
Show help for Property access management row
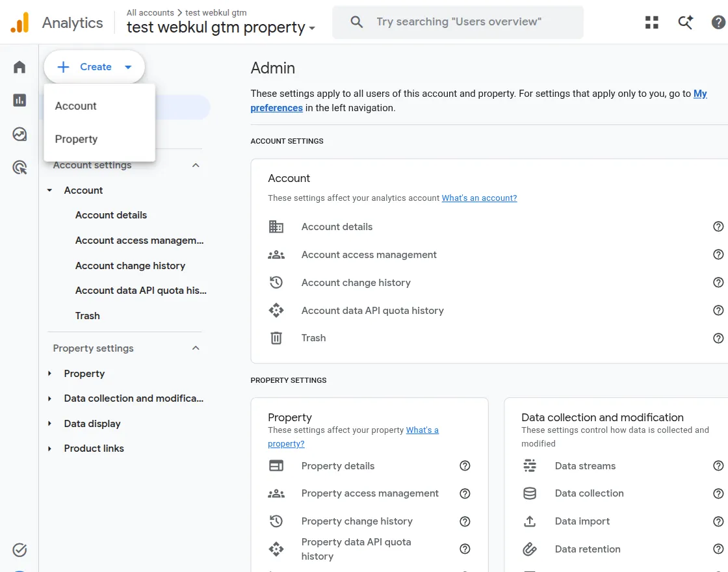tap(465, 493)
